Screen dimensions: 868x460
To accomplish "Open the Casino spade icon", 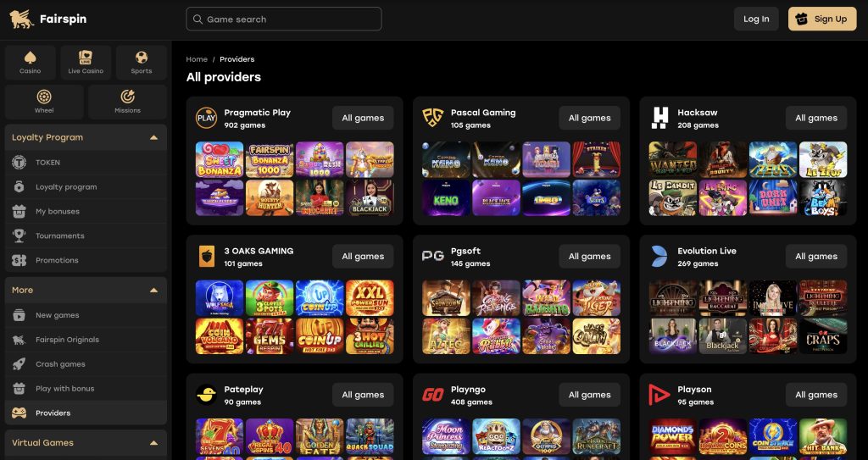I will 30,57.
